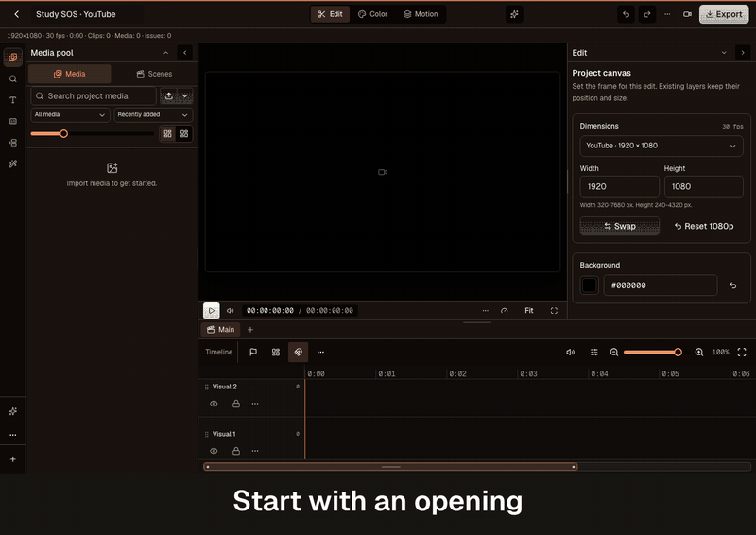Open the Visual 2 track options menu
Image resolution: width=756 pixels, height=535 pixels.
pos(255,404)
